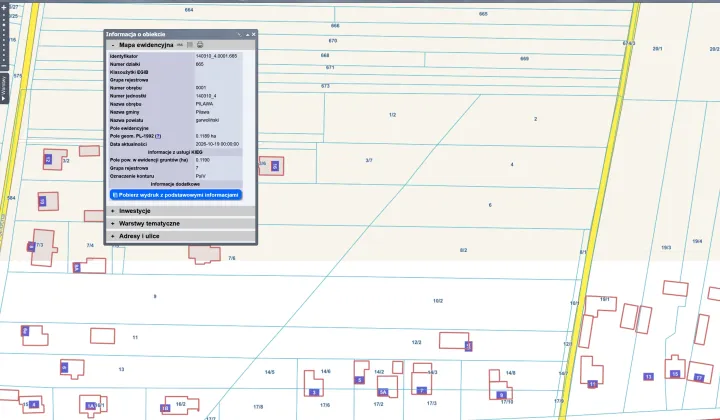Screen dimensions: 720x420
Task: Select parcel label 8/2
Action: pyautogui.click(x=463, y=251)
